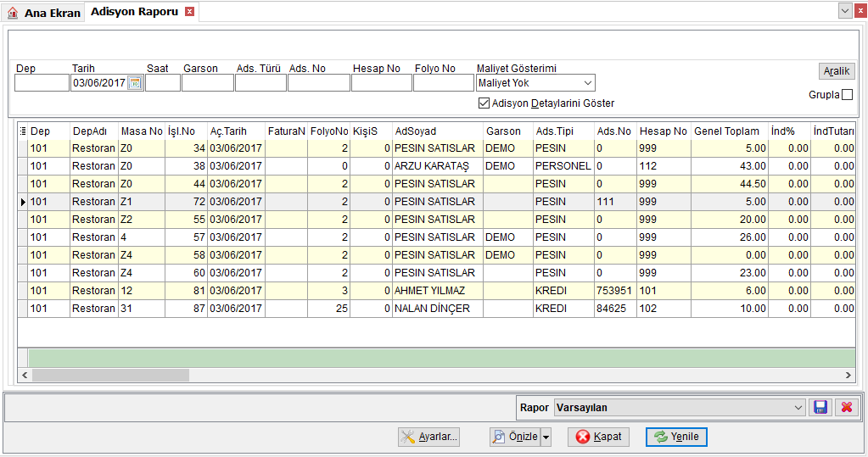Select the AHMET YILMAZ cell
This screenshot has height=457, width=868.
coord(437,291)
